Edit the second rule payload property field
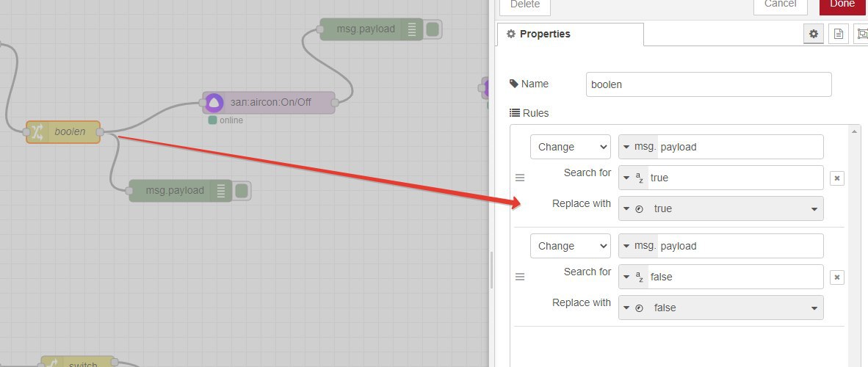This screenshot has width=868, height=367. (x=740, y=246)
